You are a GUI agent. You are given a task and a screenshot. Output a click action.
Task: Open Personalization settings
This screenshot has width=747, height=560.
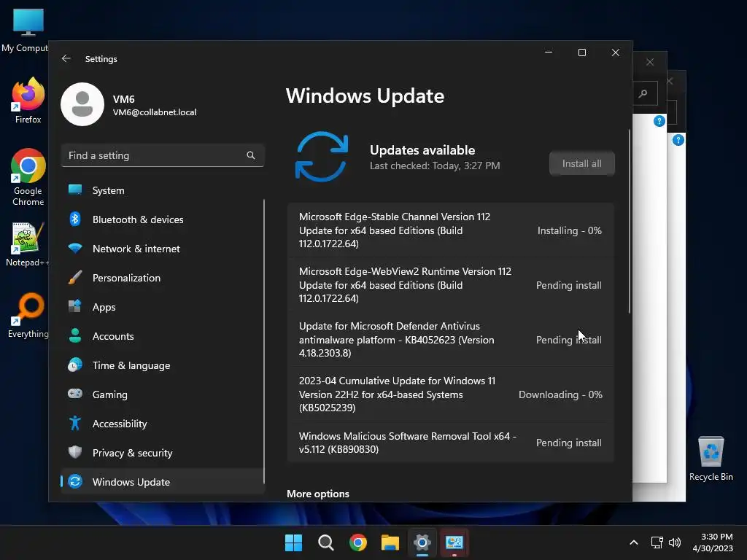162,278
